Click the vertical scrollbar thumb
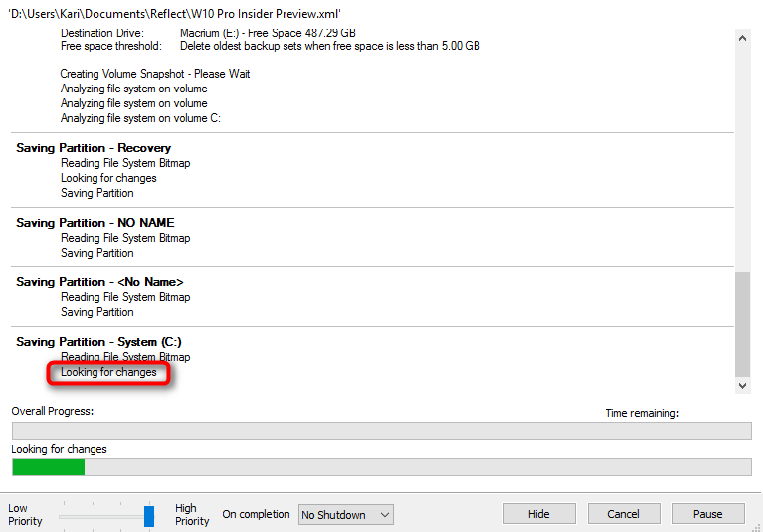The width and height of the screenshot is (763, 532). coord(742,324)
